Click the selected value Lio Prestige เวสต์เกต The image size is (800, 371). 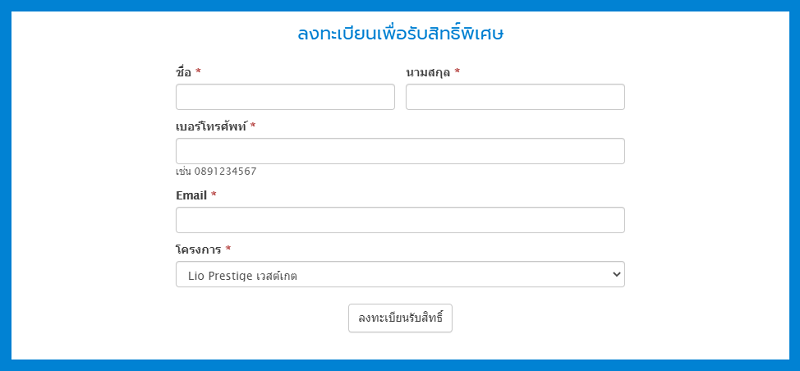point(243,276)
